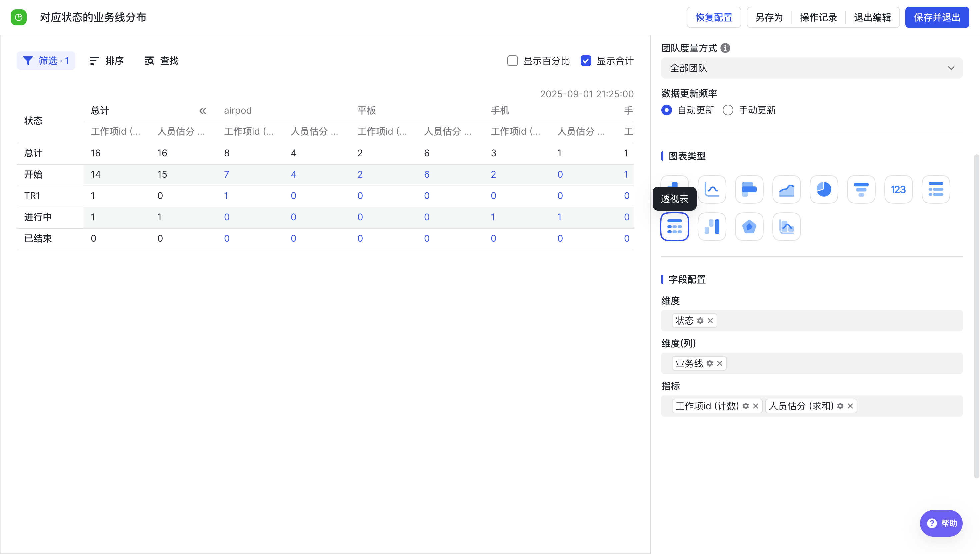Select the combined bar-line chart type
Image resolution: width=980 pixels, height=554 pixels.
[786, 227]
